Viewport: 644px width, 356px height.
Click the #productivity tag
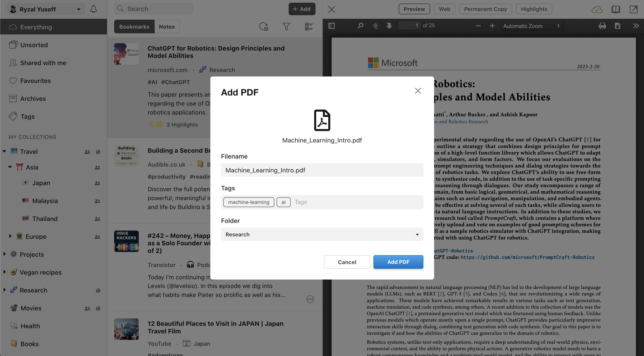click(x=166, y=177)
